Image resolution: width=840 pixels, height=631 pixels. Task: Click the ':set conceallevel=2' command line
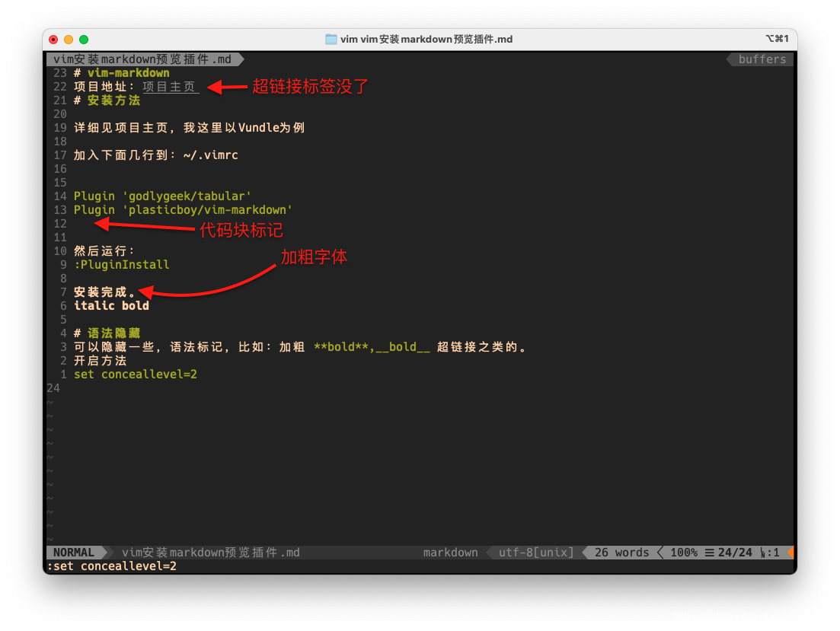[112, 566]
